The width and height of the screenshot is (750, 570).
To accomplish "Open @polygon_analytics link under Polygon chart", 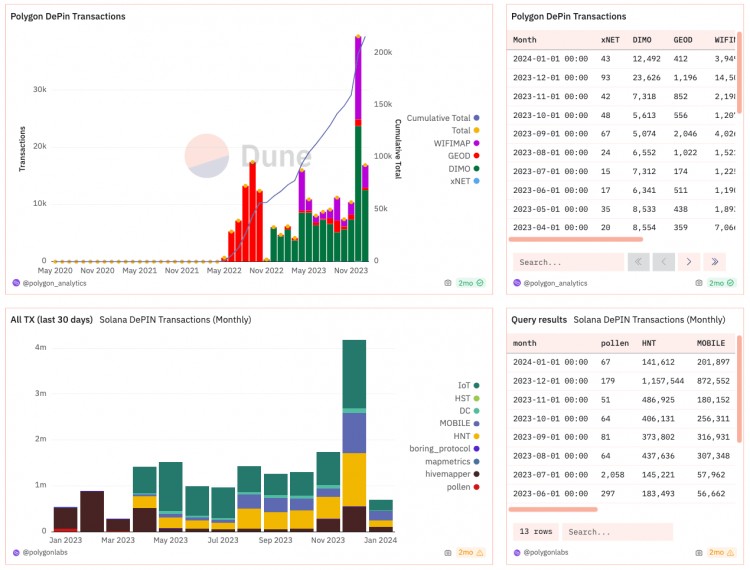I will pos(55,283).
